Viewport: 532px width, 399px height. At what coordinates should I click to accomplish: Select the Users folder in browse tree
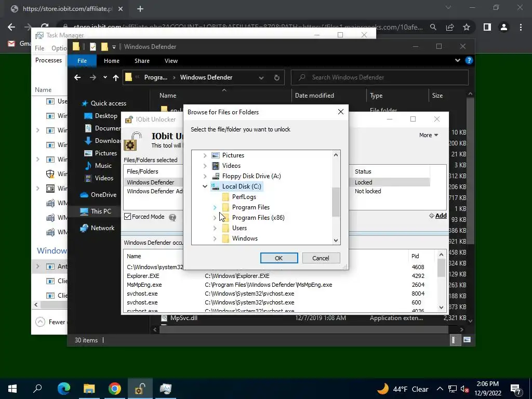coord(239,228)
